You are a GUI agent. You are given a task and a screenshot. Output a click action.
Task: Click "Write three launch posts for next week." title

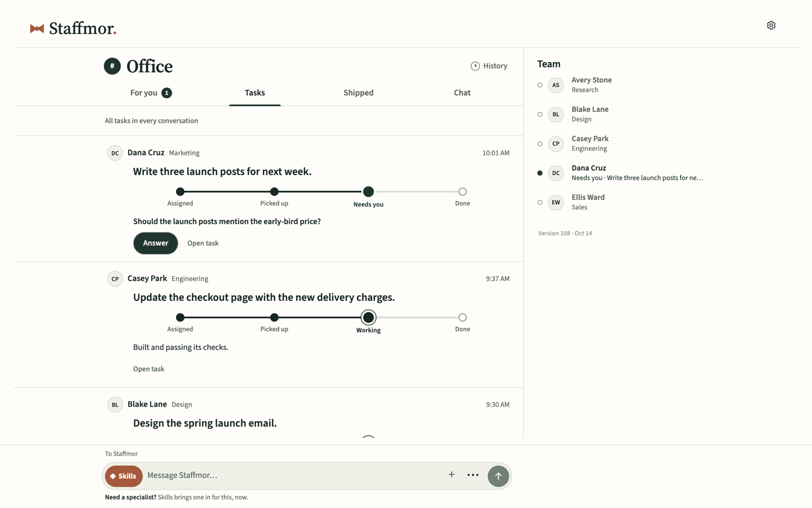pyautogui.click(x=222, y=172)
